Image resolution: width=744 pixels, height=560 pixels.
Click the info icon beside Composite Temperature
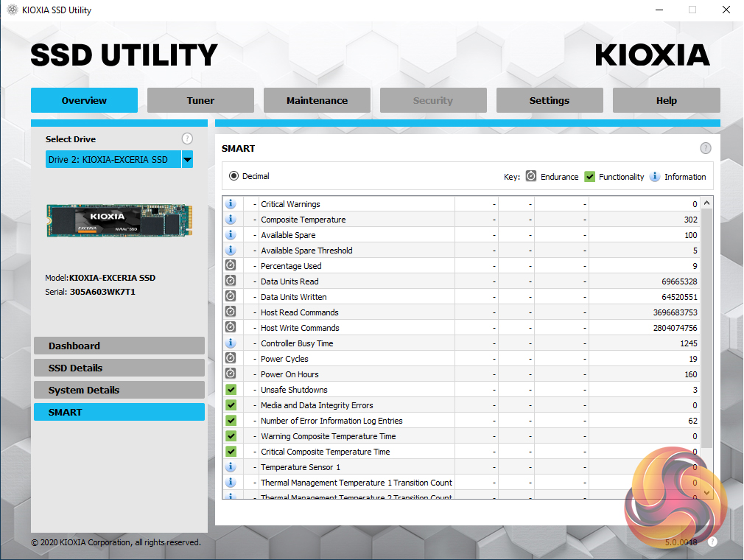[x=231, y=220]
